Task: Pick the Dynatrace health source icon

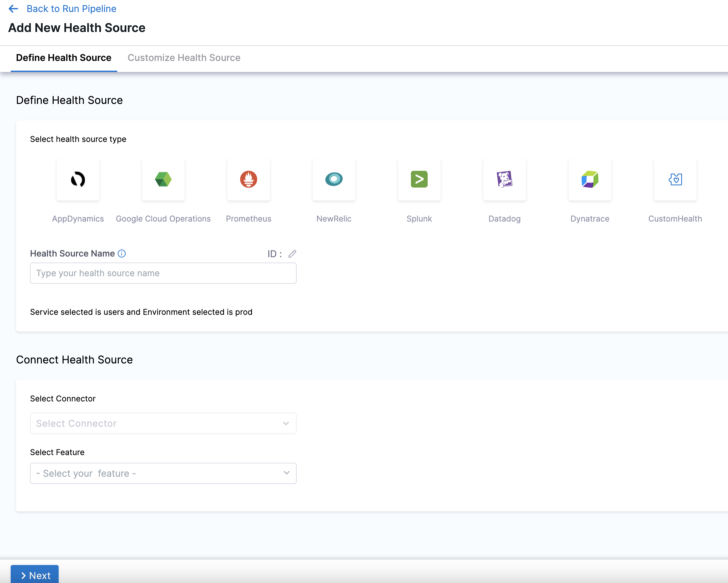Action: [x=590, y=179]
